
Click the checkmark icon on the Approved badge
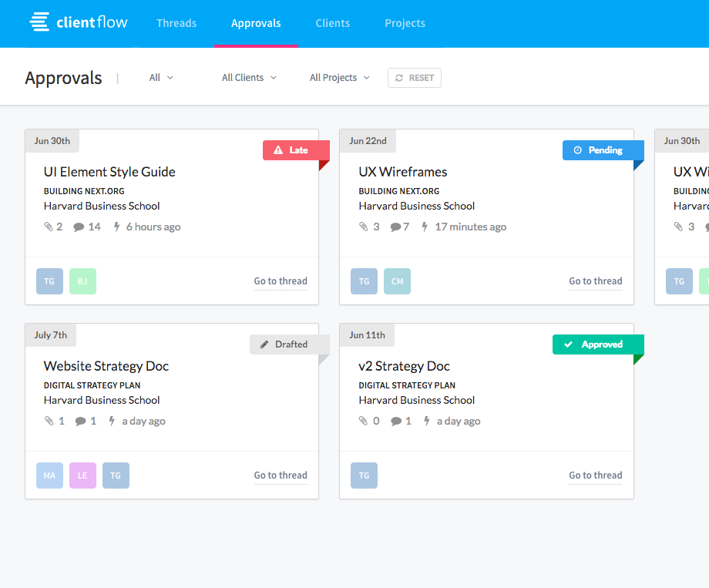click(569, 344)
